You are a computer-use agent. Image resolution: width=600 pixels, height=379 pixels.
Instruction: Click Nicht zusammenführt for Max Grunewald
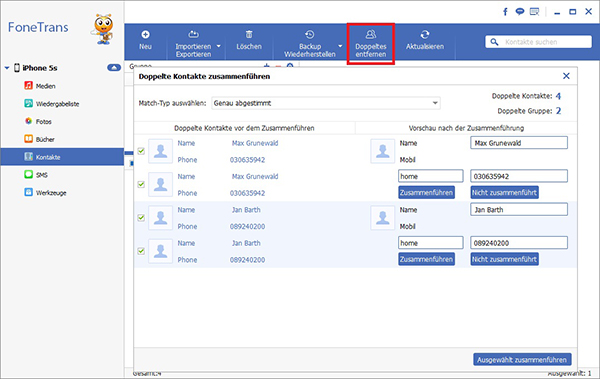click(x=504, y=193)
